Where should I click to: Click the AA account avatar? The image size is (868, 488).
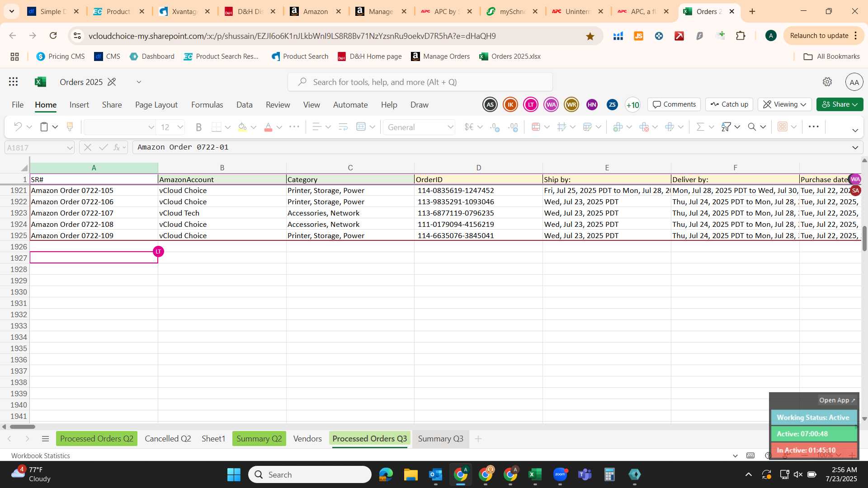pyautogui.click(x=854, y=82)
